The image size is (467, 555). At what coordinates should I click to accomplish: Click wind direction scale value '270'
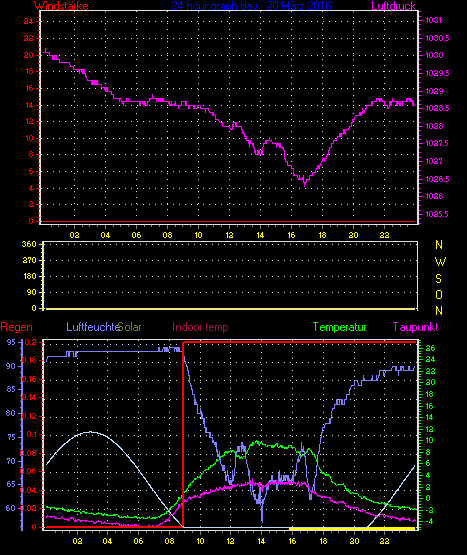pos(29,260)
